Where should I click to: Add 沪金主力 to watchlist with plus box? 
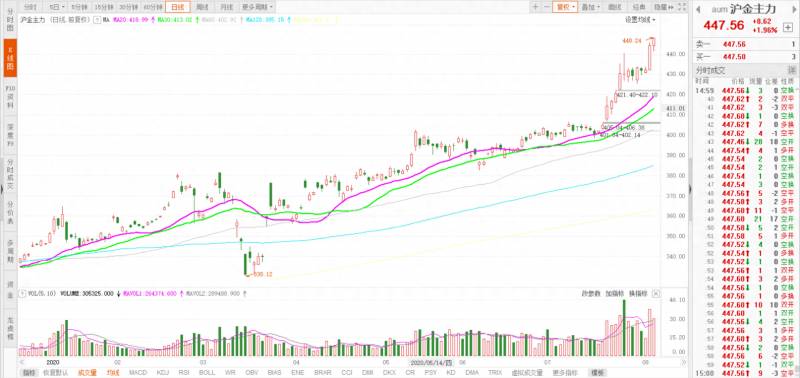pyautogui.click(x=788, y=27)
